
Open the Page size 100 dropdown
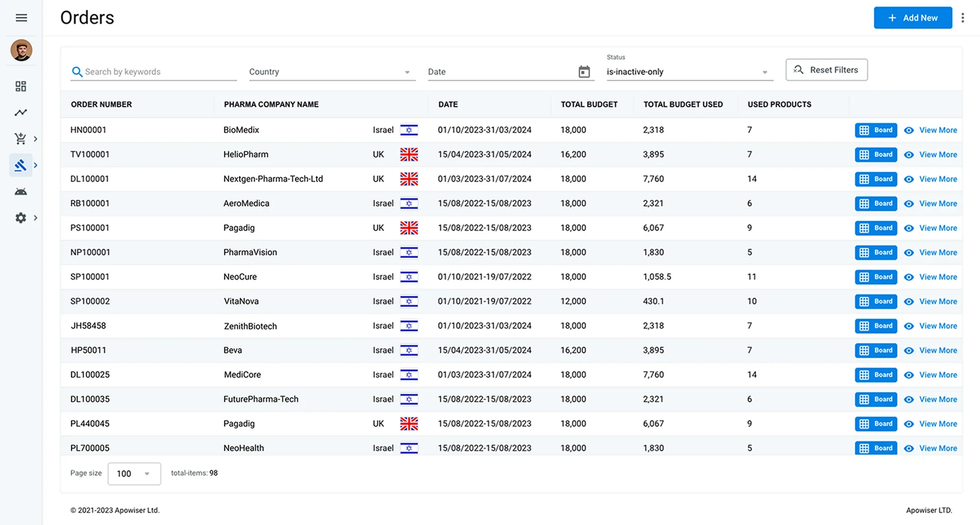coord(134,474)
